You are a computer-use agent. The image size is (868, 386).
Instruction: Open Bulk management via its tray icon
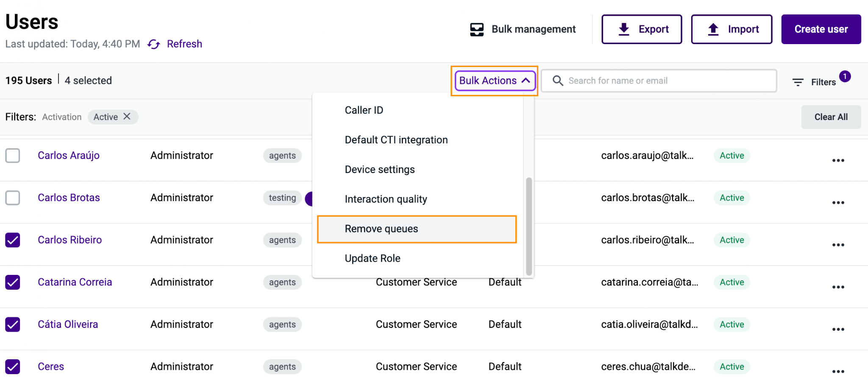pos(477,29)
